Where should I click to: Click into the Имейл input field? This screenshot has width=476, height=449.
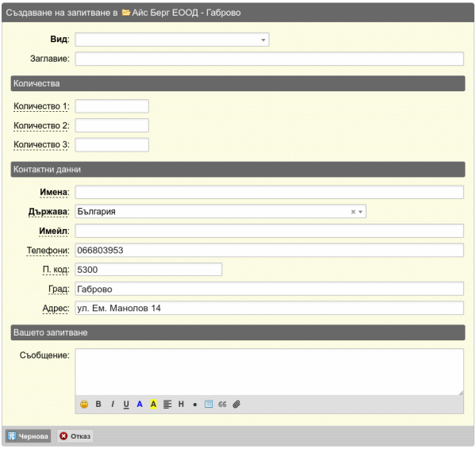[x=269, y=231]
